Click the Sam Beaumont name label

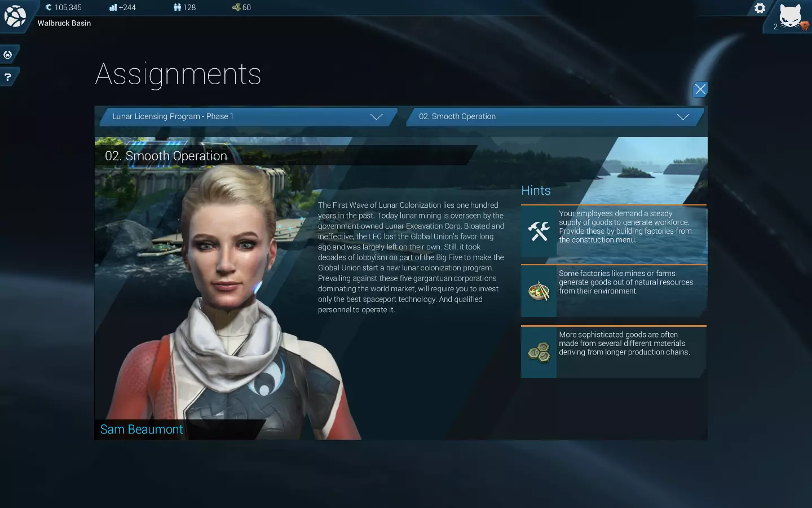(142, 430)
